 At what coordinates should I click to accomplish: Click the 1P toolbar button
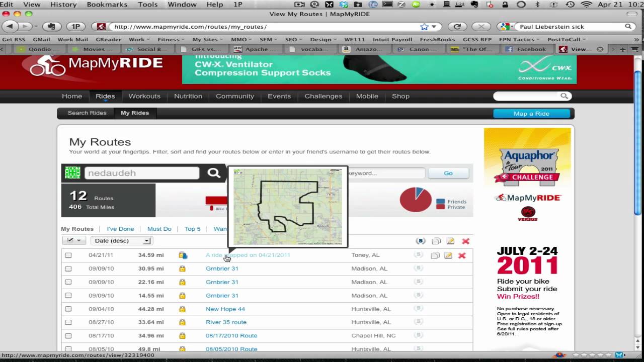[75, 26]
